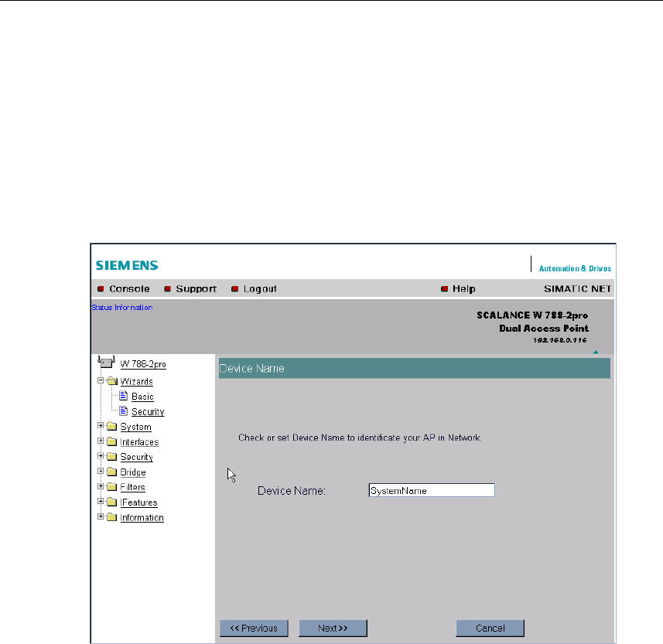Click the IFeatures folder icon
Viewport: 663px width, 644px height.
(111, 502)
